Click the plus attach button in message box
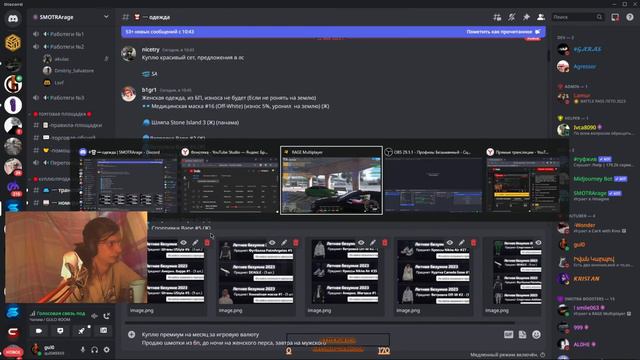 [131, 335]
